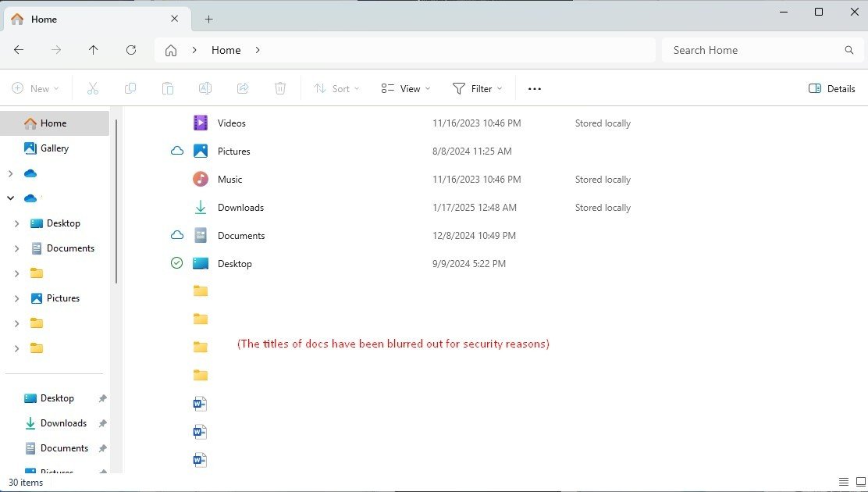This screenshot has width=868, height=492.
Task: Close the Home tab
Action: (x=174, y=19)
